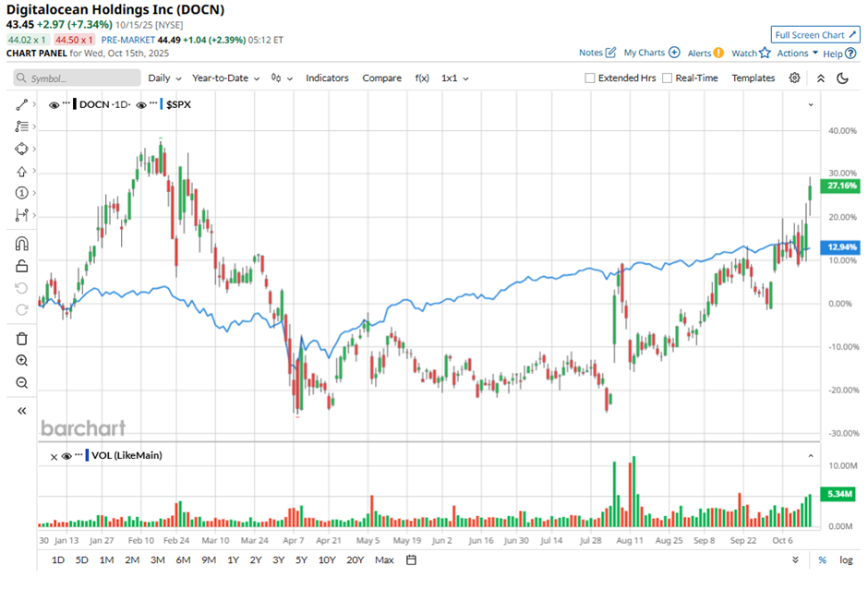
Task: Open the Daily interval dropdown
Action: tap(164, 78)
